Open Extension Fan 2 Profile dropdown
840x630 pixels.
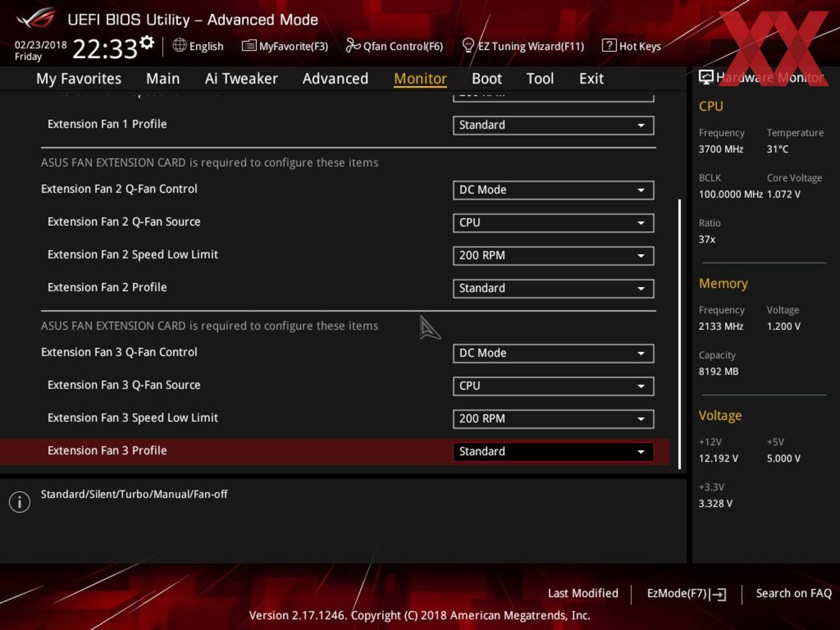553,288
